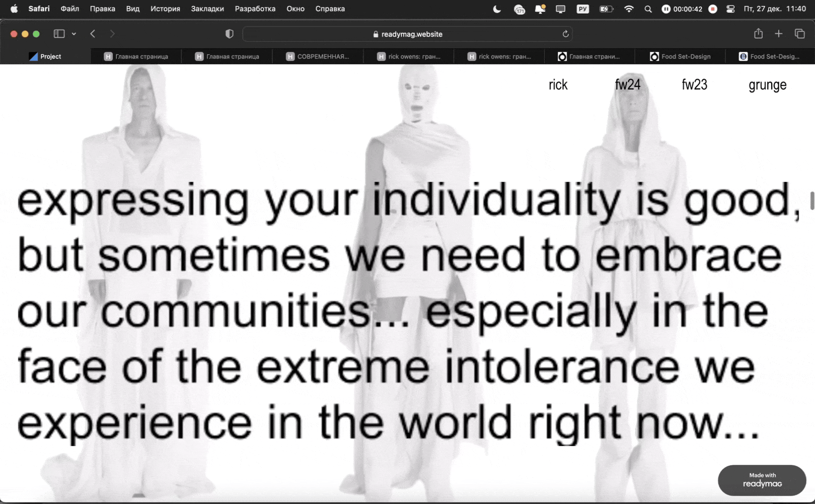Open the Safari menu

point(39,9)
